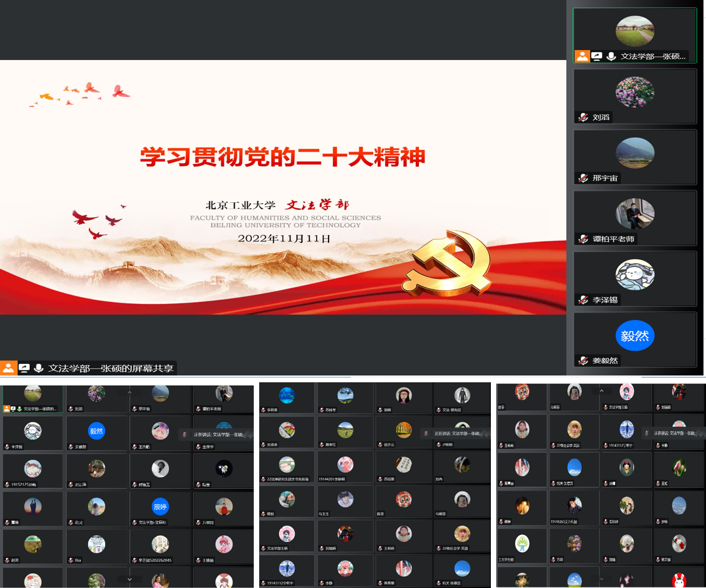Click name 李艺如S202262045 in left grid
This screenshot has width=706, height=588.
(155, 560)
